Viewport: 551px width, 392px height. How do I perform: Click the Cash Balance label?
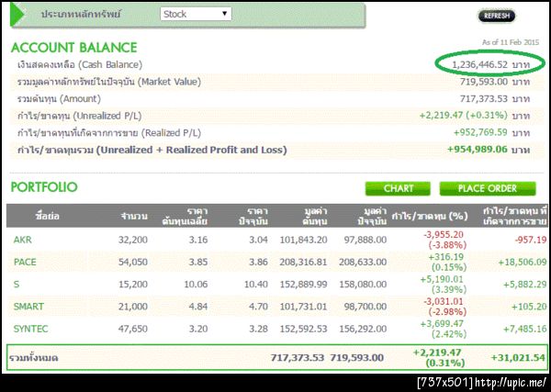point(80,64)
